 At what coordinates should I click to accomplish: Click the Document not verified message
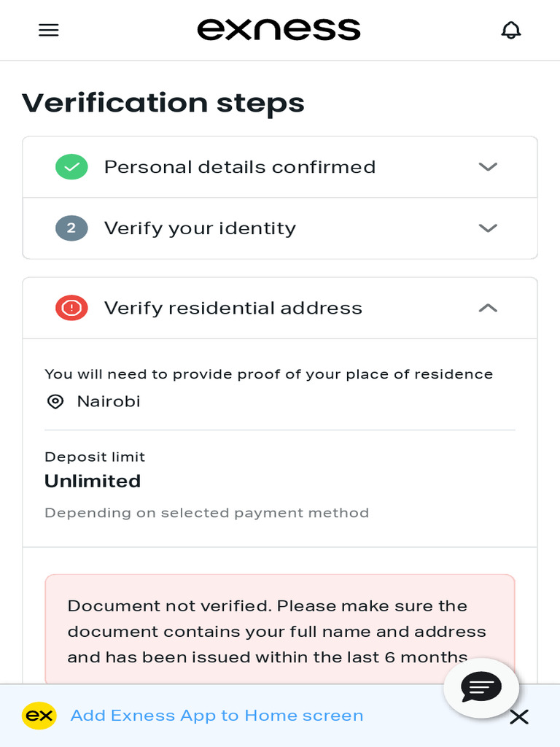[277, 631]
